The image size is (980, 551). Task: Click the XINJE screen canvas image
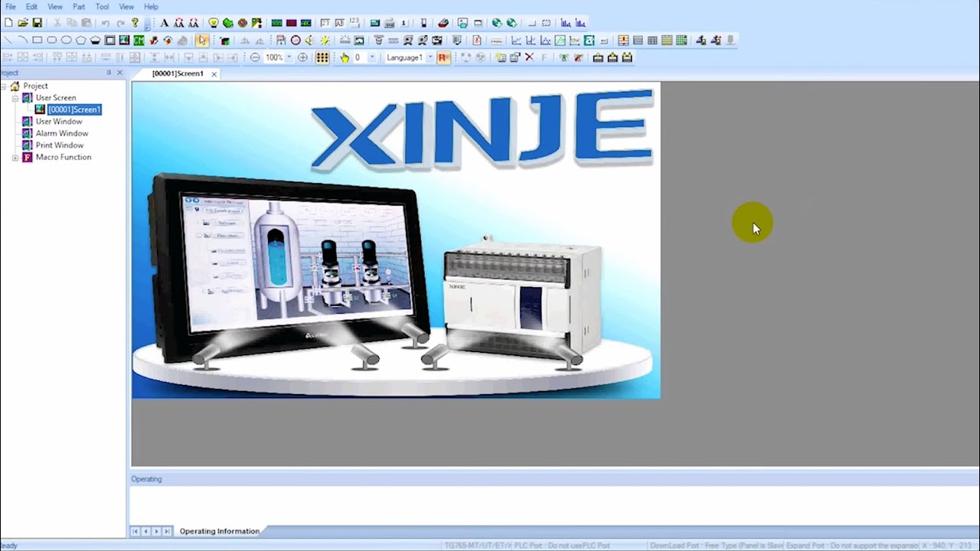396,240
